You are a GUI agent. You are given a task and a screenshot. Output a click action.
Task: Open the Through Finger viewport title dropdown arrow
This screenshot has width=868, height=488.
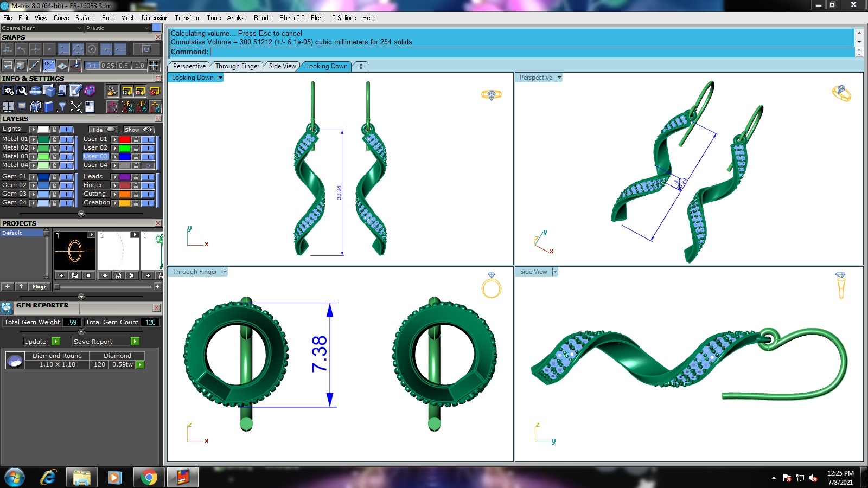[225, 272]
